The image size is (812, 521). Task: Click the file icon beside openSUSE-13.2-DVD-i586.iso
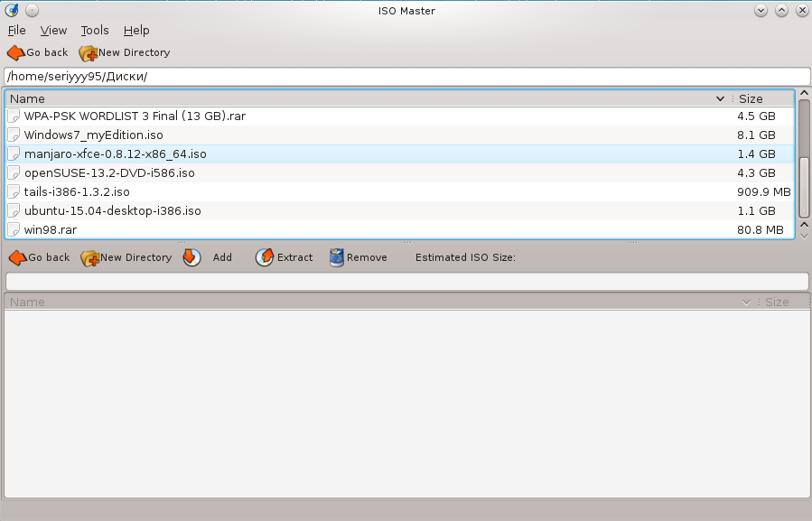click(14, 173)
